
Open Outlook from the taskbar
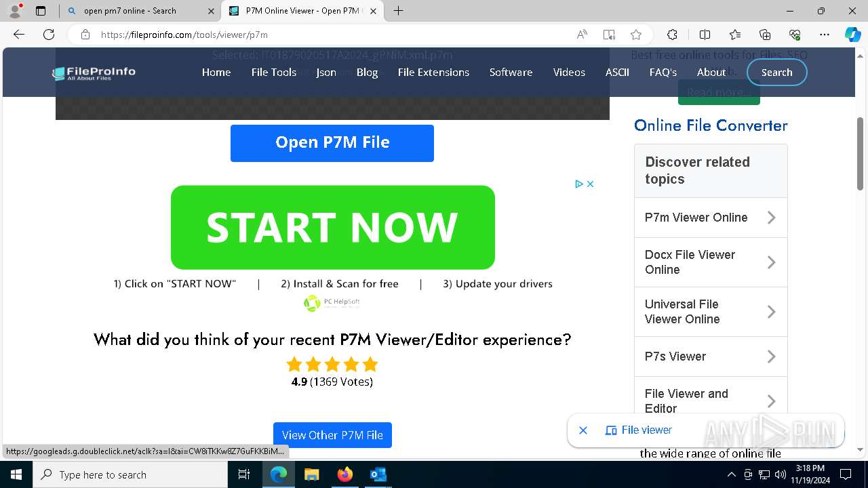378,474
